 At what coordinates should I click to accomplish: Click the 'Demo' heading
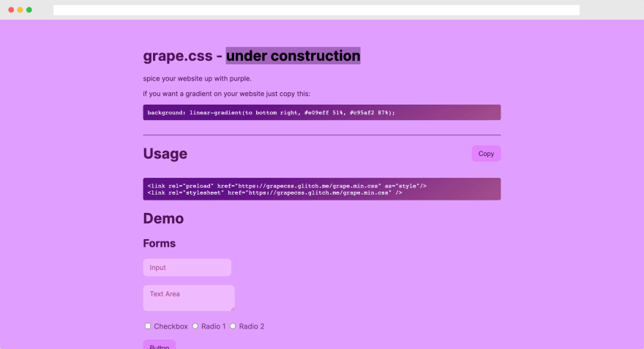pyautogui.click(x=163, y=219)
